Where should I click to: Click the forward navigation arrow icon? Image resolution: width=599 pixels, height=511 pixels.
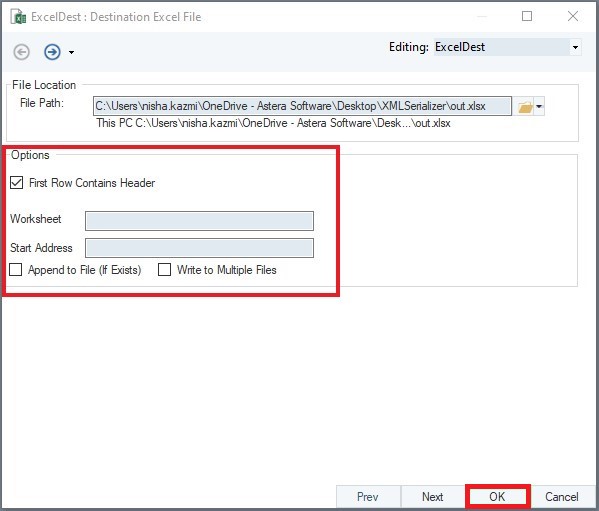tap(52, 52)
